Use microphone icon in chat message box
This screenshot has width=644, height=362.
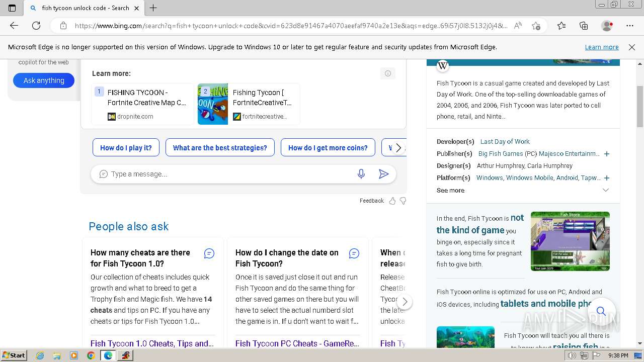[x=361, y=174]
